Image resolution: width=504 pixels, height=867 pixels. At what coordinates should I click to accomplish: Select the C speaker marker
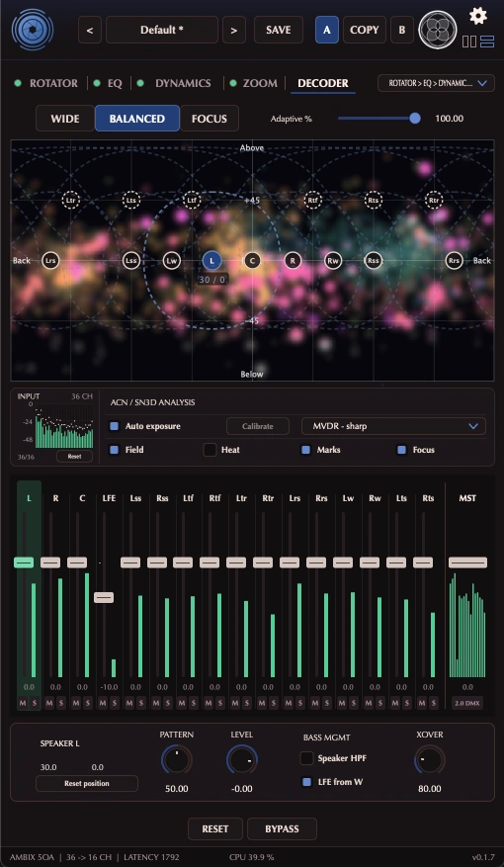click(x=252, y=260)
